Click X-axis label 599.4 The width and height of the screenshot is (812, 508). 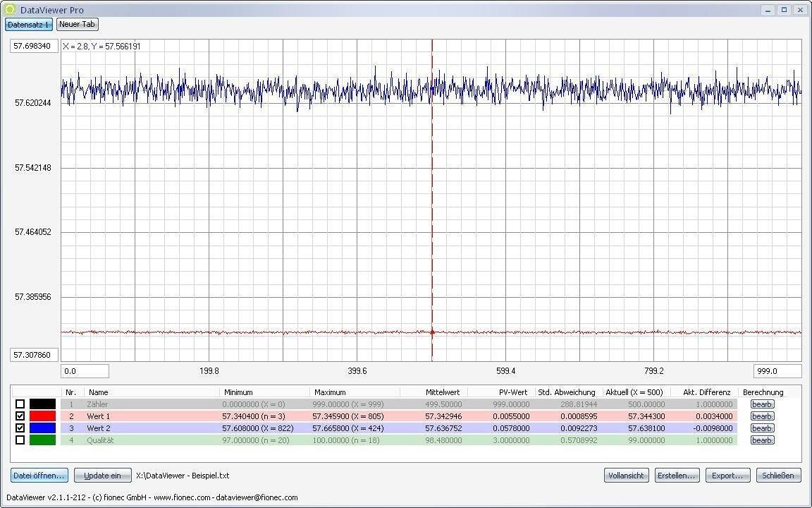coord(505,370)
